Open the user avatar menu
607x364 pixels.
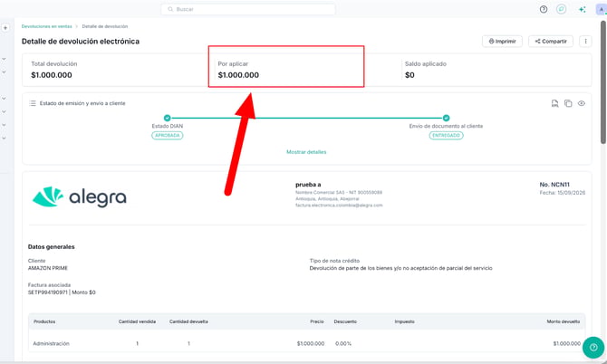pyautogui.click(x=602, y=9)
